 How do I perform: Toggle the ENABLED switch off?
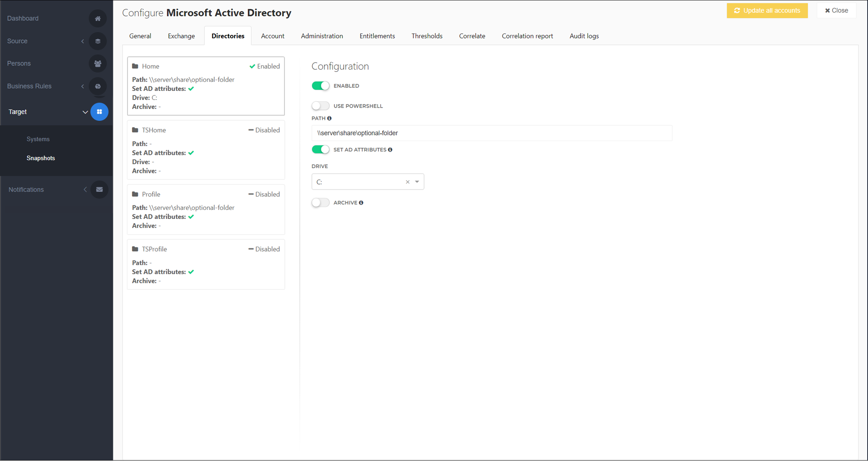click(x=321, y=86)
